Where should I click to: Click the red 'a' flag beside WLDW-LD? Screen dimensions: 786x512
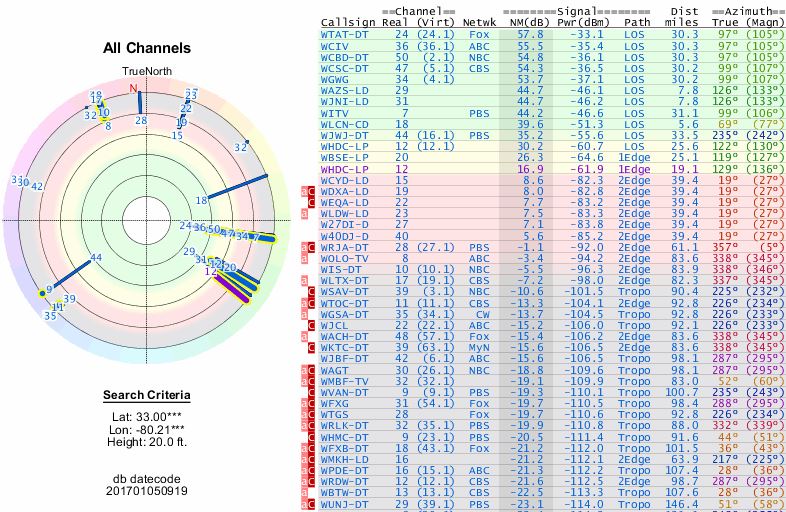[x=305, y=213]
